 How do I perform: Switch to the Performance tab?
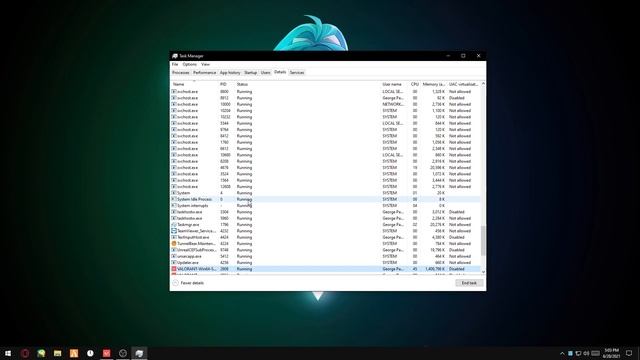click(204, 73)
